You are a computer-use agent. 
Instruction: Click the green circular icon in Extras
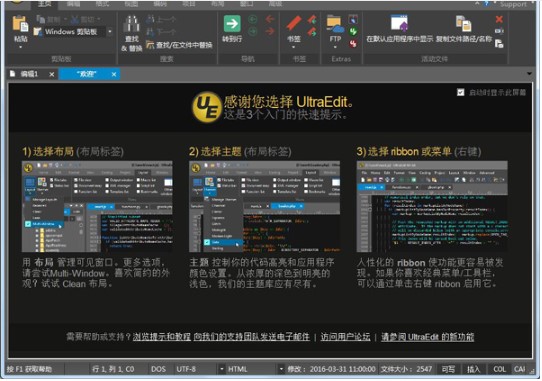[x=353, y=31]
